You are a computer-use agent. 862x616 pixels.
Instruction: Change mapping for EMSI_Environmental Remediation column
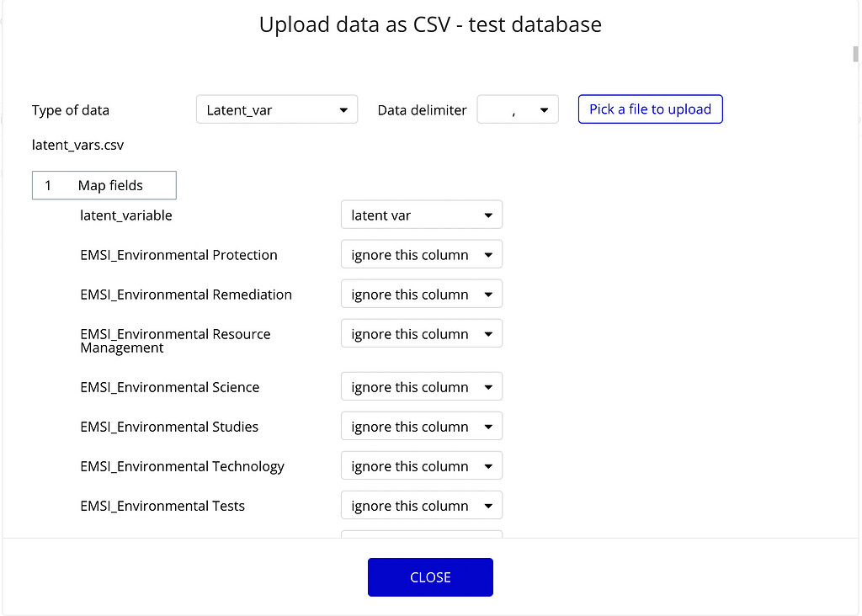pyautogui.click(x=421, y=294)
